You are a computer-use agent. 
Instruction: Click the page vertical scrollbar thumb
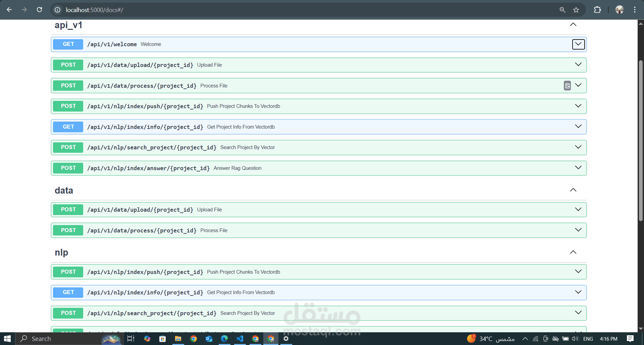(641, 141)
